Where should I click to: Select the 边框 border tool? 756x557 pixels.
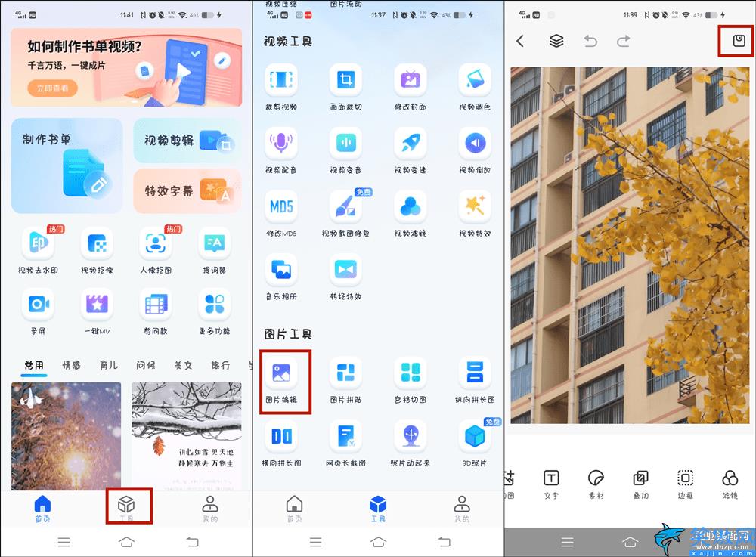pyautogui.click(x=685, y=484)
